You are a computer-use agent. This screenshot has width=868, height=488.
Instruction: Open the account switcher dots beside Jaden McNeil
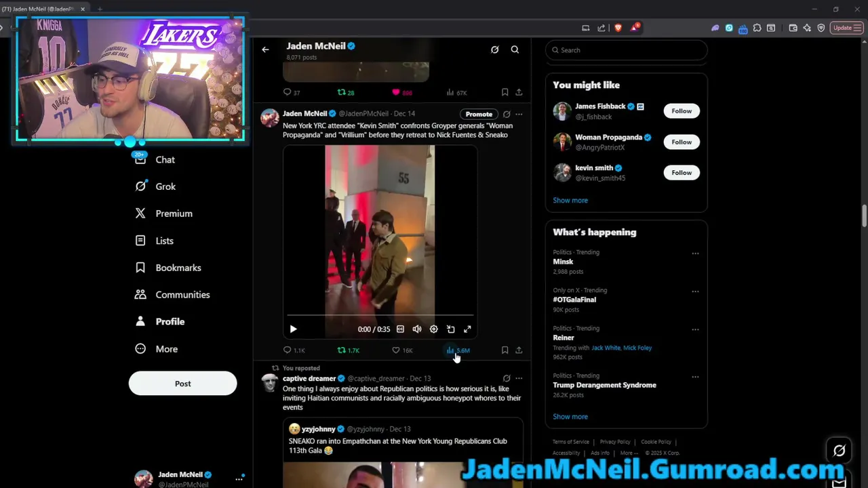click(x=239, y=479)
